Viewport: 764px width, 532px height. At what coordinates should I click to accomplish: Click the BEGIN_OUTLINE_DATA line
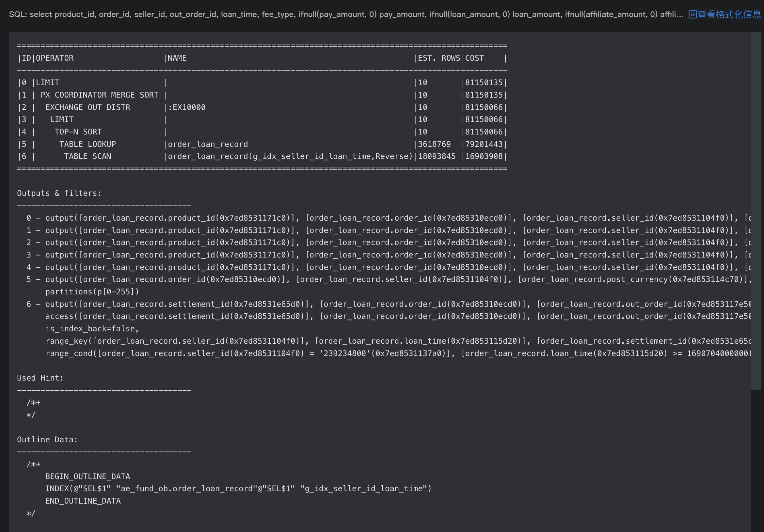[x=88, y=477]
